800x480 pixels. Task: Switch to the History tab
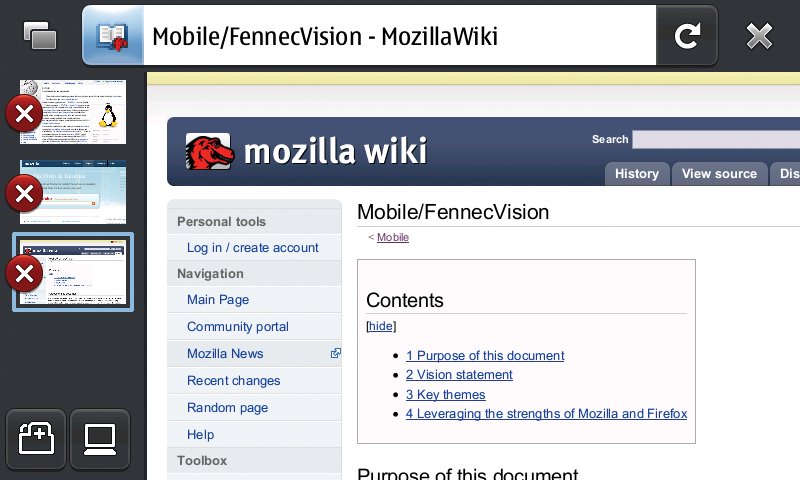coord(637,174)
